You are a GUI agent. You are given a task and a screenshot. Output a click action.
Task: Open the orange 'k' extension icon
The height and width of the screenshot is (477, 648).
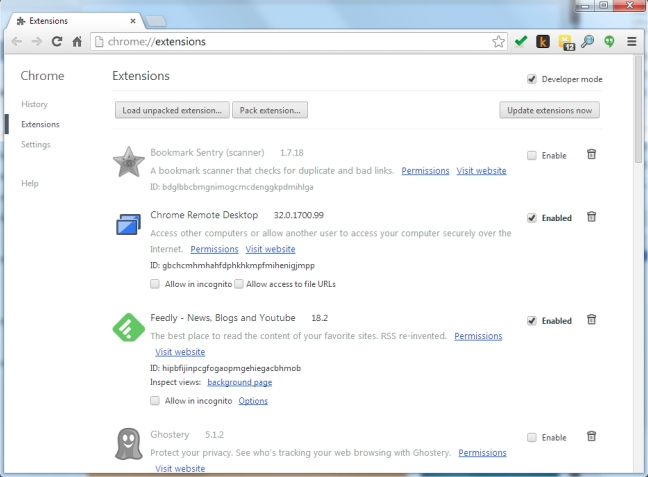click(543, 41)
